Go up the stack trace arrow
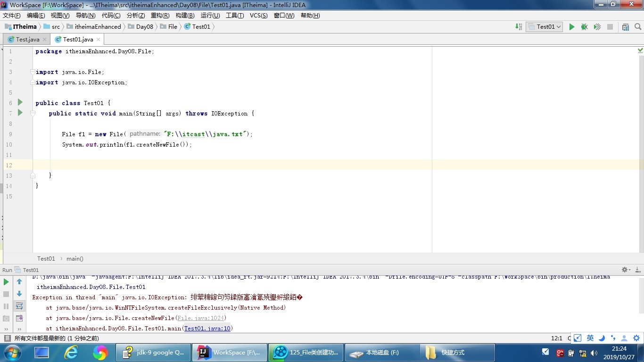The image size is (644, 362). click(19, 282)
